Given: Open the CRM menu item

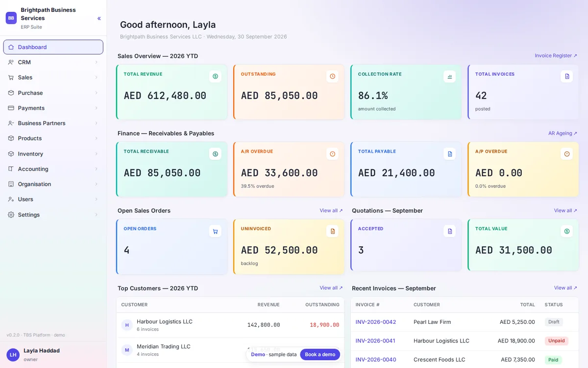Looking at the screenshot, I should (x=53, y=62).
